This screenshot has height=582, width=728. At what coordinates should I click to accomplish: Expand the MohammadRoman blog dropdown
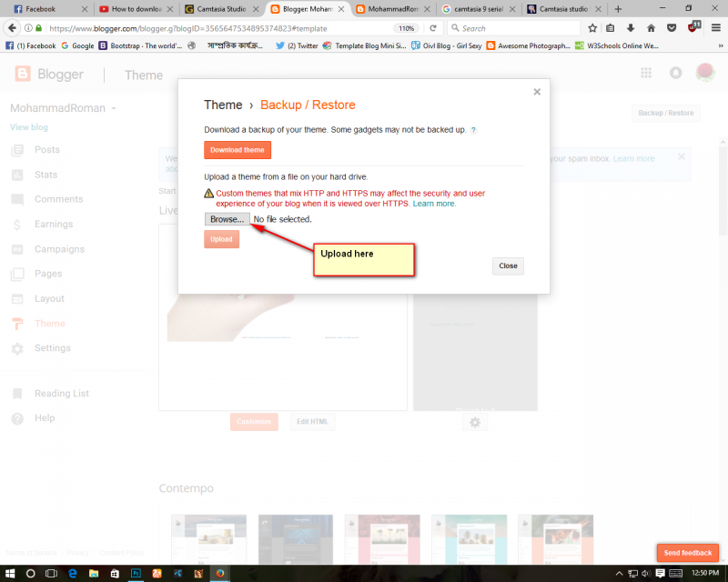114,108
